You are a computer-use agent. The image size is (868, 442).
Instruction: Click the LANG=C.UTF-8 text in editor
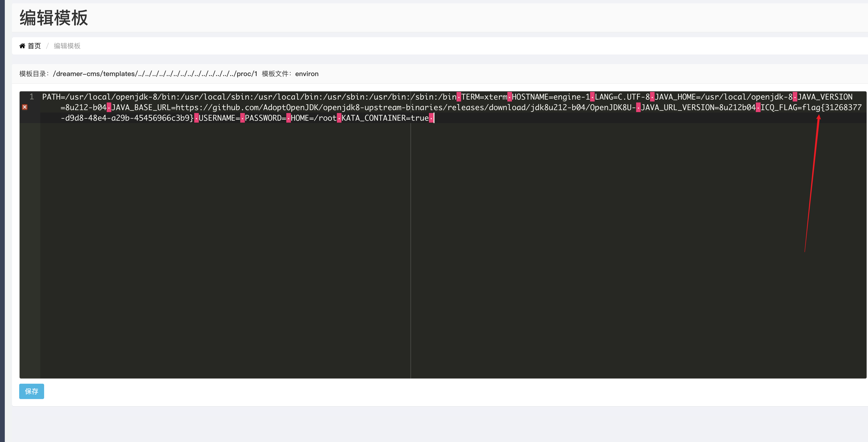(x=622, y=97)
